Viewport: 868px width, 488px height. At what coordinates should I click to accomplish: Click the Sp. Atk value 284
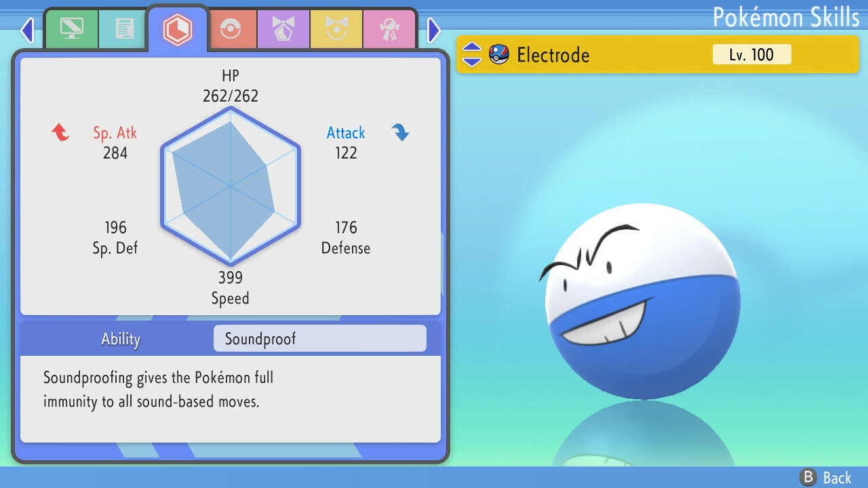(x=115, y=153)
